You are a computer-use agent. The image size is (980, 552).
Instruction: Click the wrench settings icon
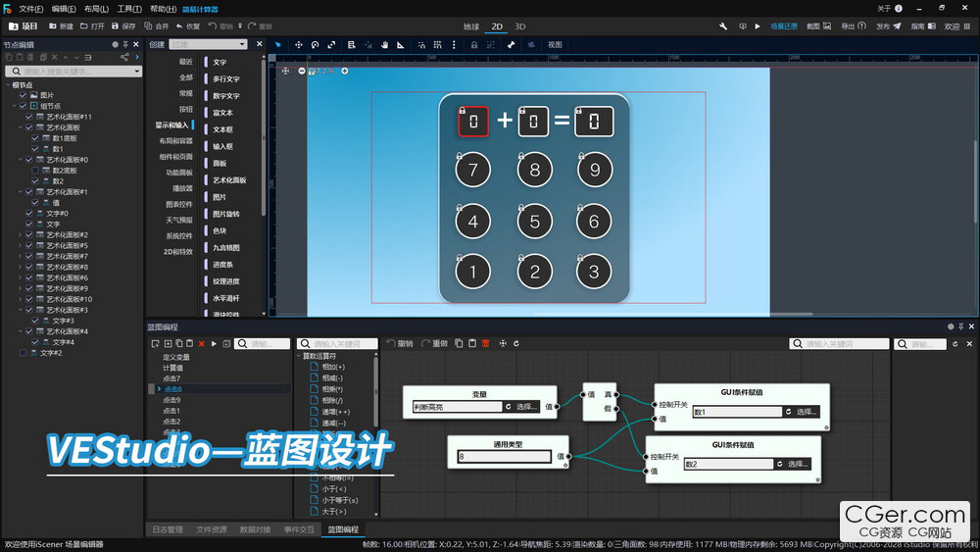[723, 26]
